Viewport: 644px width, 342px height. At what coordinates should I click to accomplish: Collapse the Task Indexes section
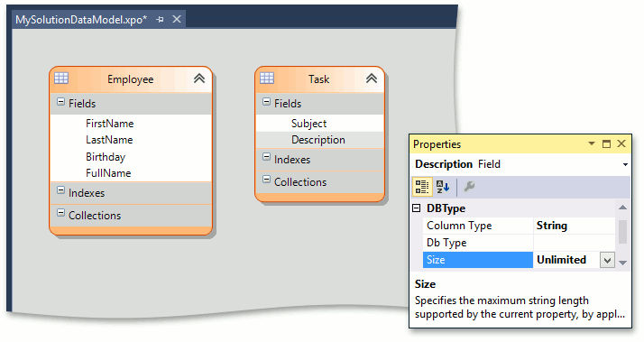(x=267, y=157)
